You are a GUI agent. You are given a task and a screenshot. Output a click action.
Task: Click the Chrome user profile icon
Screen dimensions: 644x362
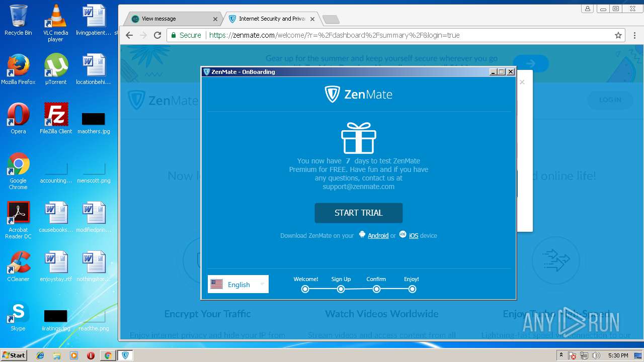point(588,9)
